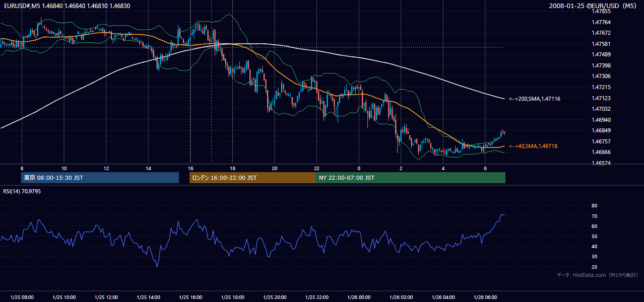Click the RSI(14) 70.9795 indicator label

point(22,191)
